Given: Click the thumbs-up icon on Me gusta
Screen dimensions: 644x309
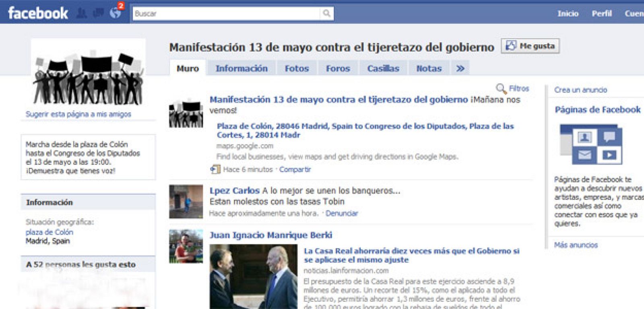Looking at the screenshot, I should pos(511,46).
